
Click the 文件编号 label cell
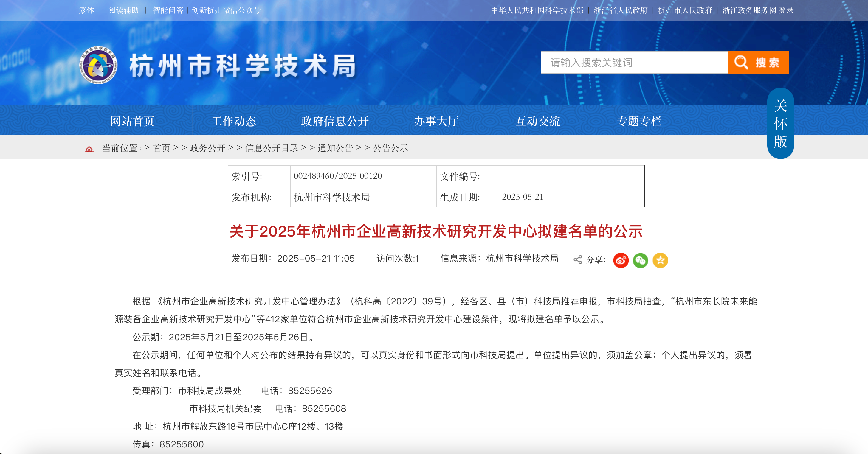pos(467,176)
